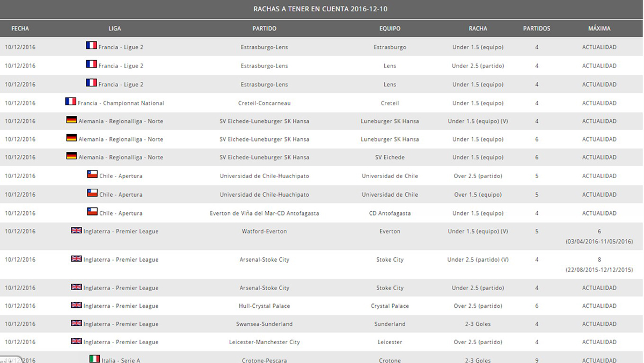
Task: Click the Germany flag in the Under 1.5 (equipo) (V) Luneburger row
Action: click(x=71, y=120)
